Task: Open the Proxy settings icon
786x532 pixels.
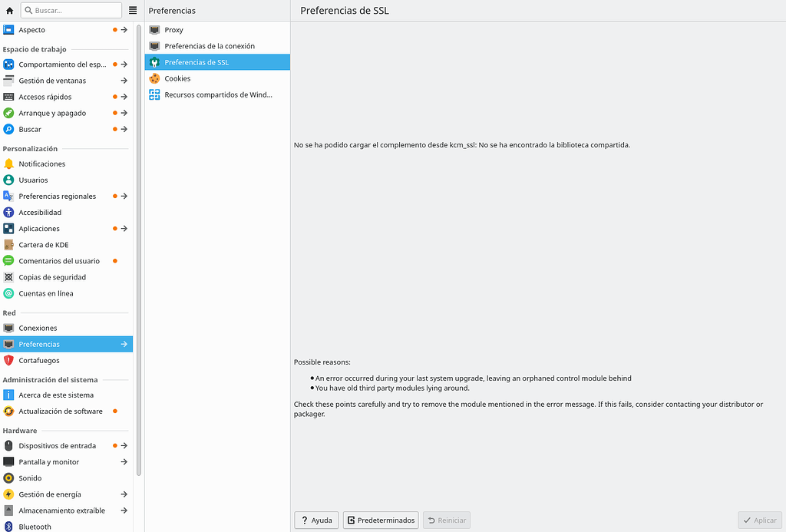Action: pyautogui.click(x=154, y=29)
